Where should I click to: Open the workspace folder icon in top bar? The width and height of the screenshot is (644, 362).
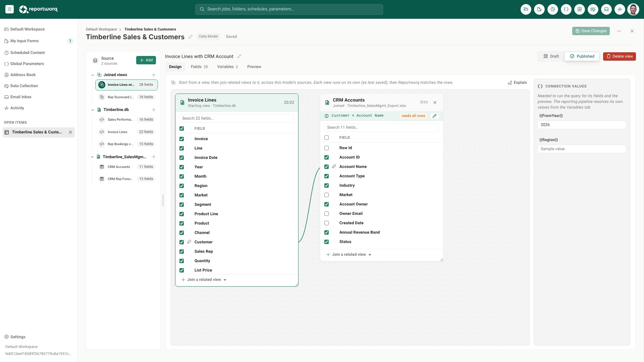526,9
